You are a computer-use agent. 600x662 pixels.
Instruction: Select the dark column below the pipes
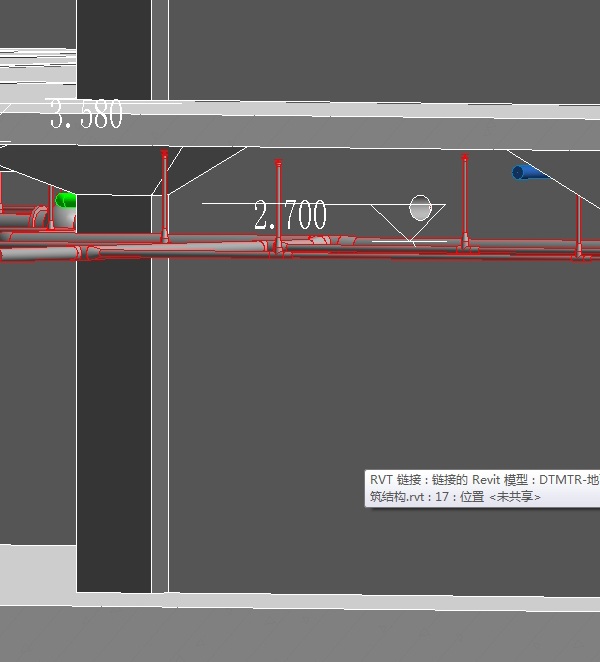[x=113, y=420]
